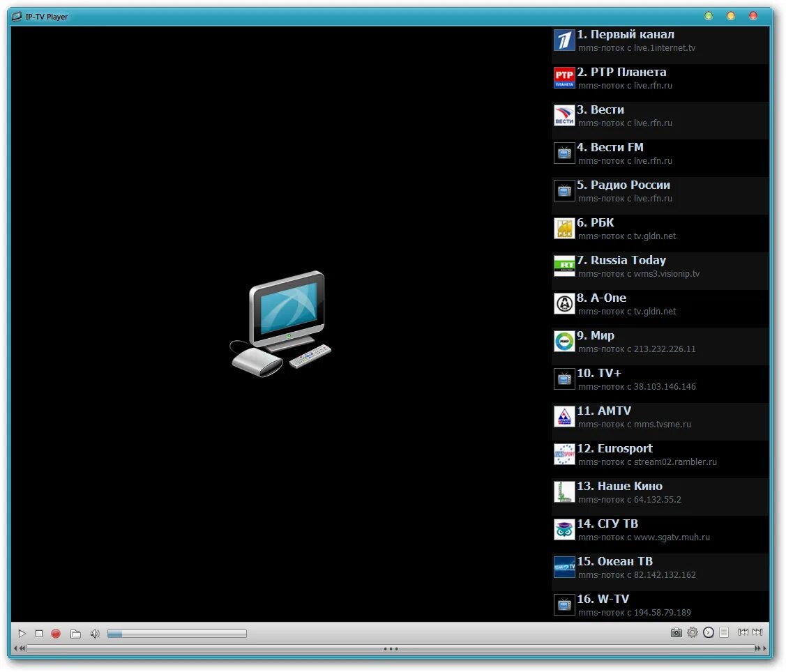This screenshot has height=672, width=786.
Task: Select channel 13. Наше Кино
Action: click(x=660, y=496)
